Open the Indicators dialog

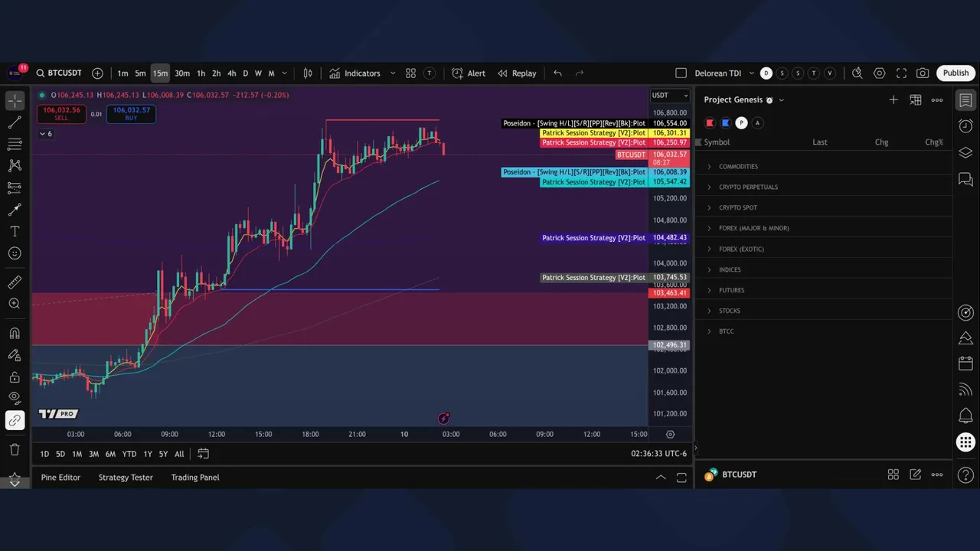coord(355,73)
